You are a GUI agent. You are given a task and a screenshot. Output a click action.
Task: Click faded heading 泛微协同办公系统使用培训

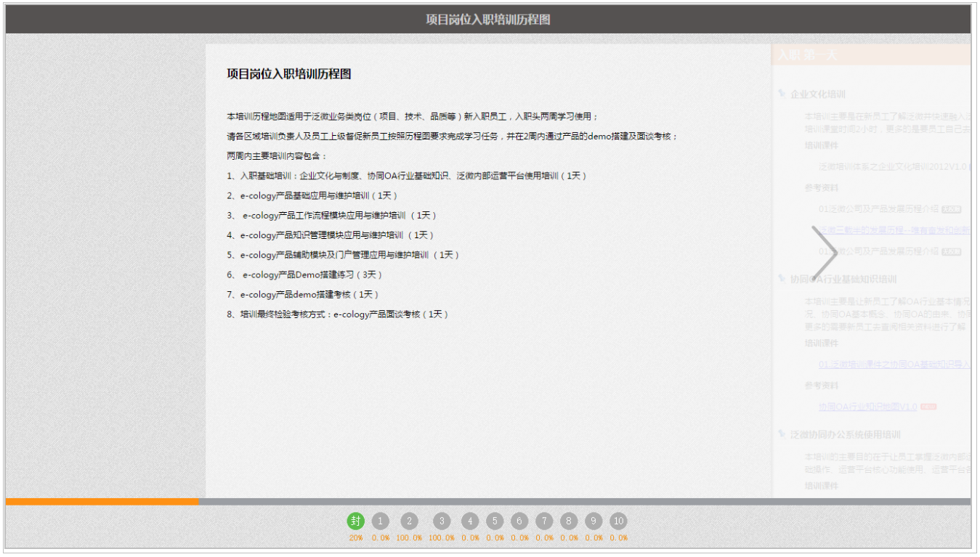(x=846, y=434)
